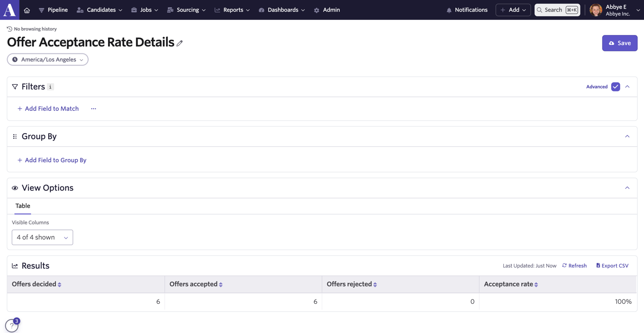This screenshot has width=644, height=333.
Task: Click the Filters info icon
Action: point(51,87)
